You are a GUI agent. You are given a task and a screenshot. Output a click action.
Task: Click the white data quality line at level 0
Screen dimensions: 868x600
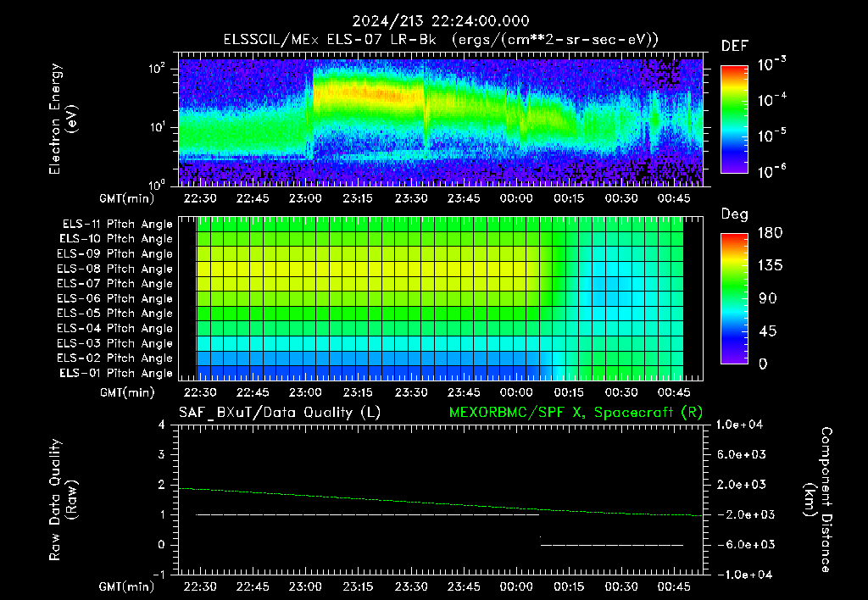(x=612, y=545)
